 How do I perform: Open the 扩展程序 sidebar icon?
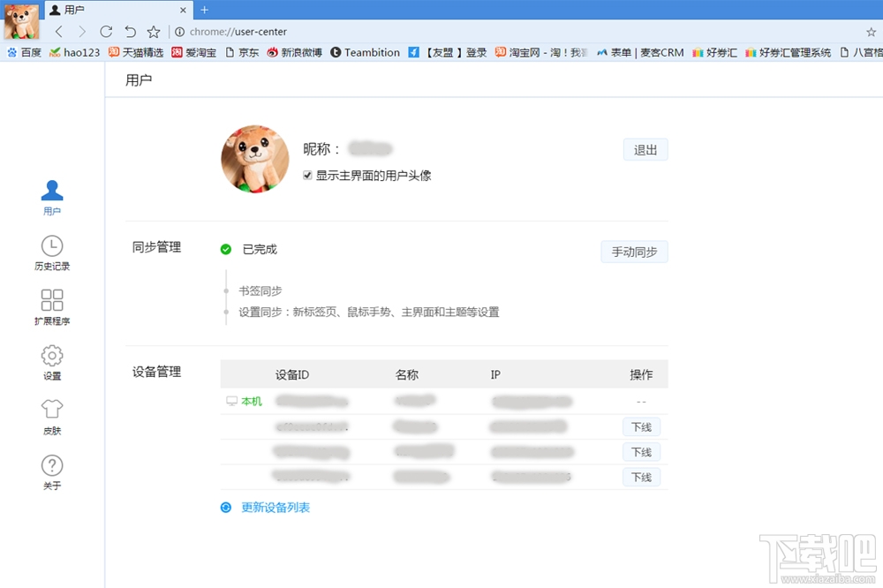coord(51,307)
